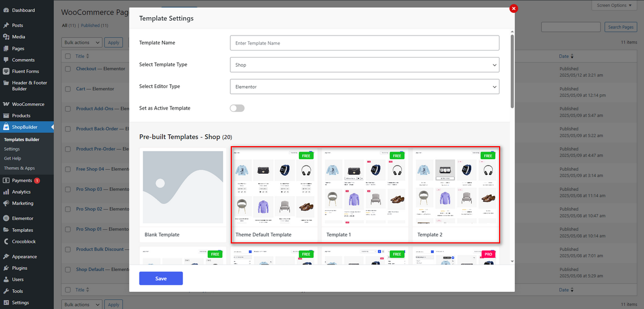This screenshot has width=644, height=309.
Task: Focus the Template Name input field
Action: click(x=364, y=43)
